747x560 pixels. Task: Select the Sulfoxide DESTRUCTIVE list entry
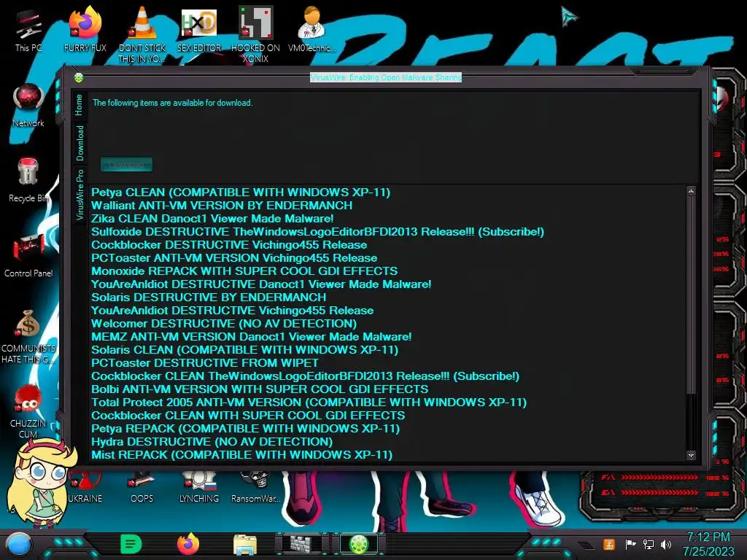pos(317,231)
